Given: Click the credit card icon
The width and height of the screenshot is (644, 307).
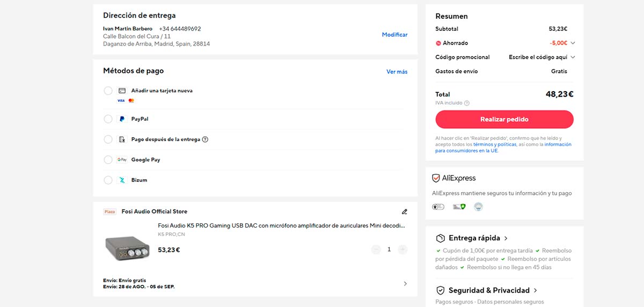Looking at the screenshot, I should (122, 91).
